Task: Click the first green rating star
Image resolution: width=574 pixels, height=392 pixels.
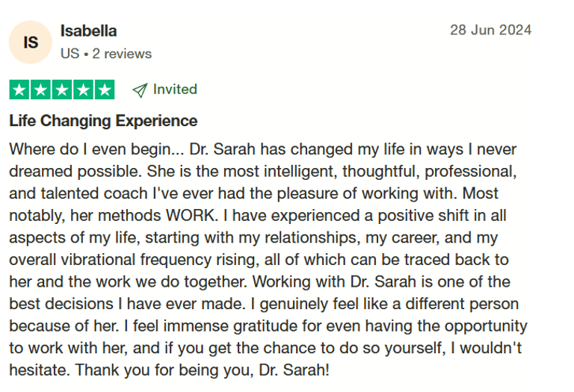Action: [x=19, y=90]
